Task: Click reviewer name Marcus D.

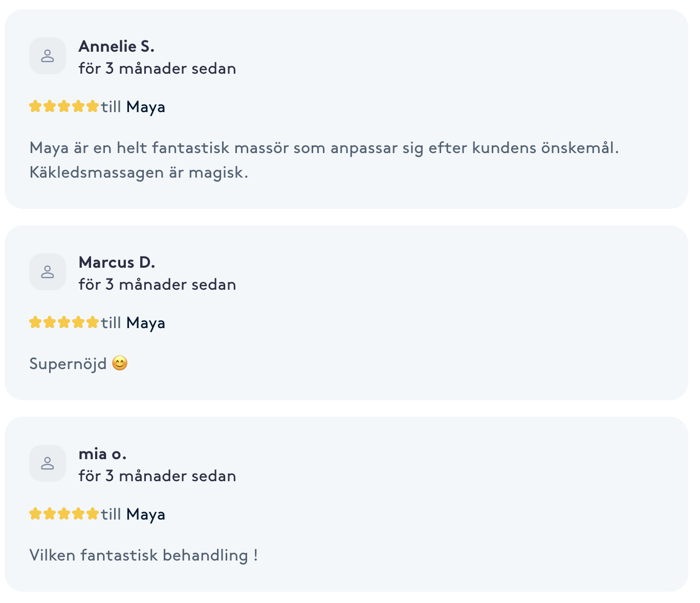Action: point(117,263)
